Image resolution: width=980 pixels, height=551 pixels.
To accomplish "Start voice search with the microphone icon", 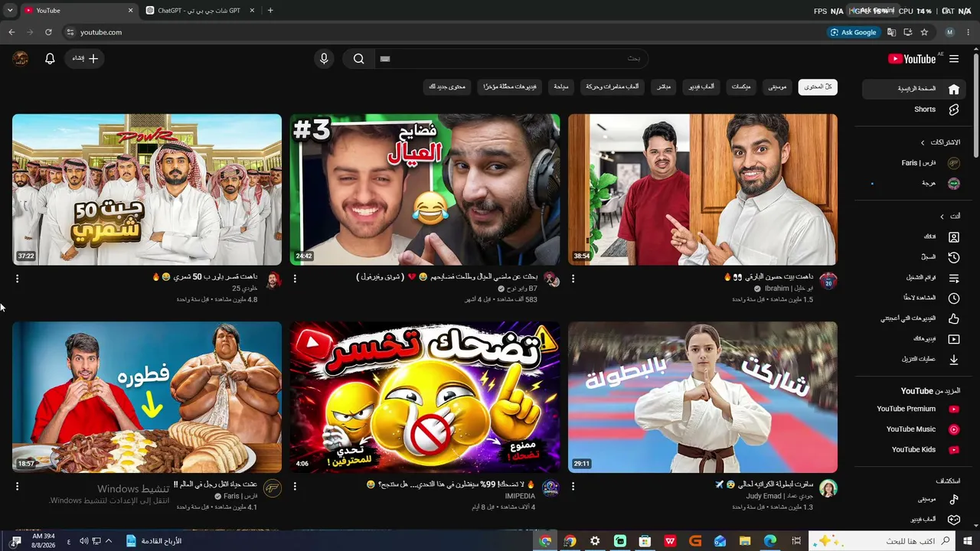I will point(324,59).
